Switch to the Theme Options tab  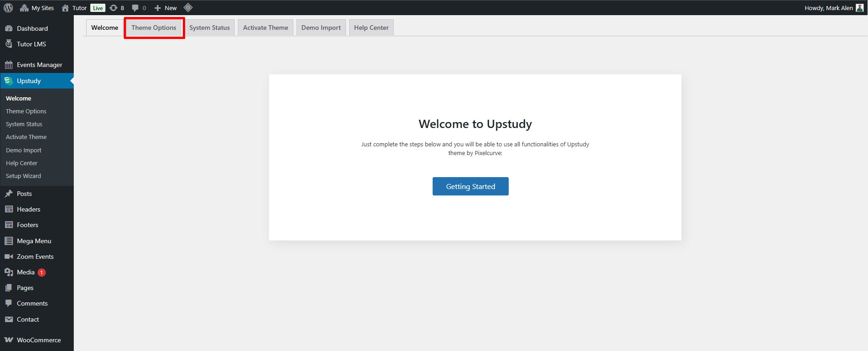[x=154, y=28]
